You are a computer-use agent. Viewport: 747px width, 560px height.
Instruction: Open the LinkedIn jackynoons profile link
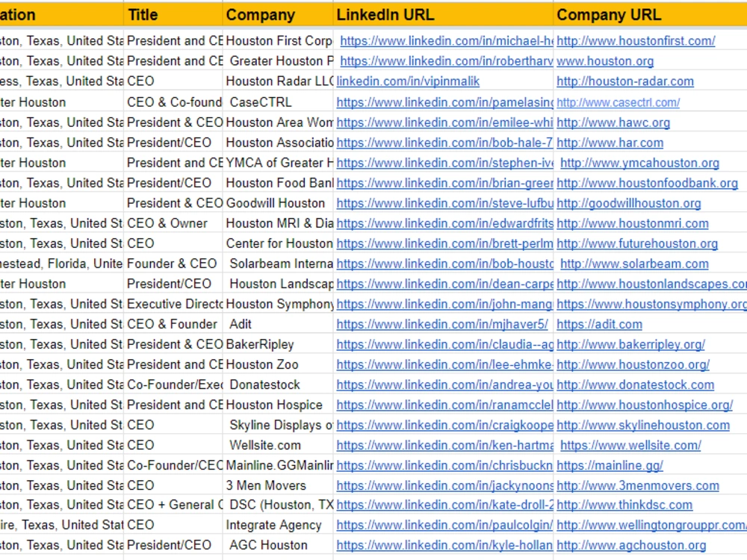[444, 486]
